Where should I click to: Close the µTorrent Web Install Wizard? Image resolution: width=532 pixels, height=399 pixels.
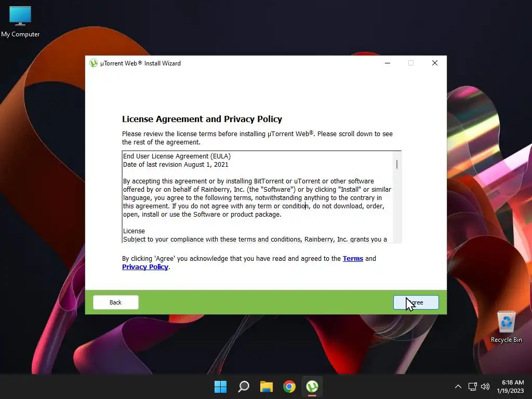(x=435, y=63)
